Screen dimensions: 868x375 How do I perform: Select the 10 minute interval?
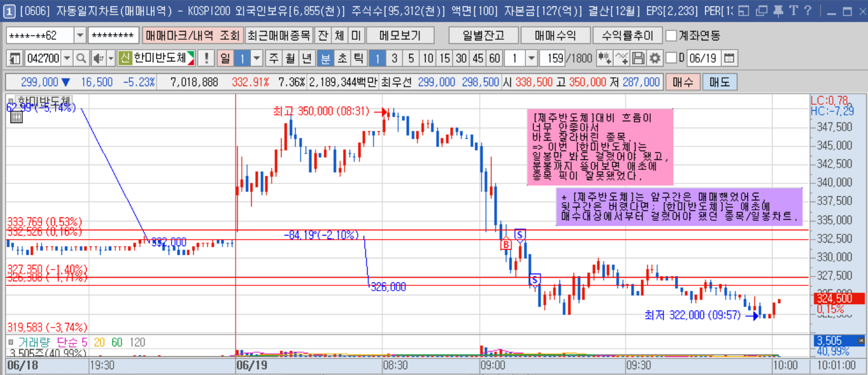coord(428,58)
